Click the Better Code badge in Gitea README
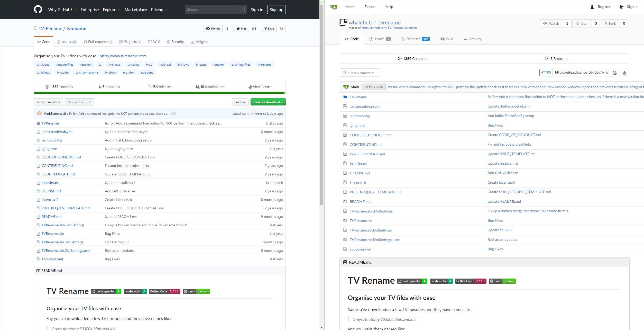The image size is (644, 330). click(470, 281)
